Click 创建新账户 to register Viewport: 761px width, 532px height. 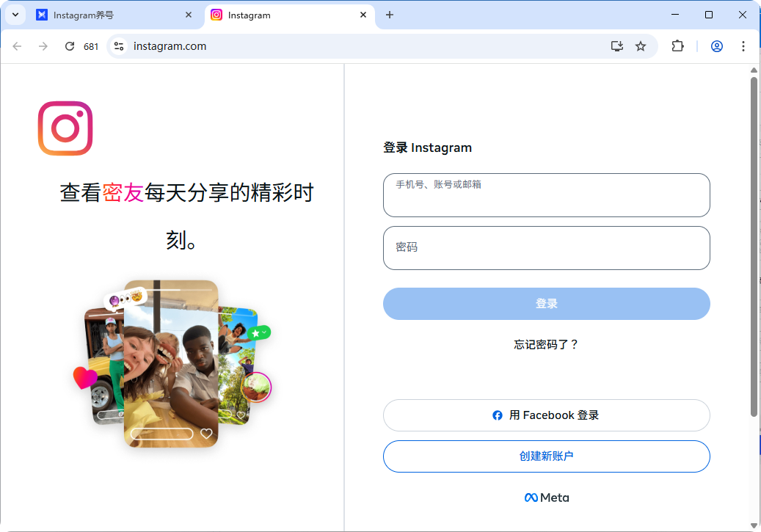pos(546,456)
